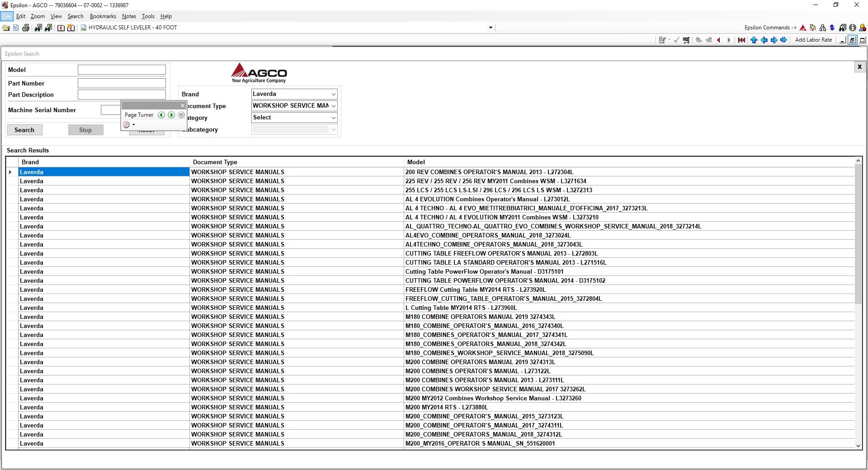
Task: Open the bookmarks book icon
Action: [61, 28]
